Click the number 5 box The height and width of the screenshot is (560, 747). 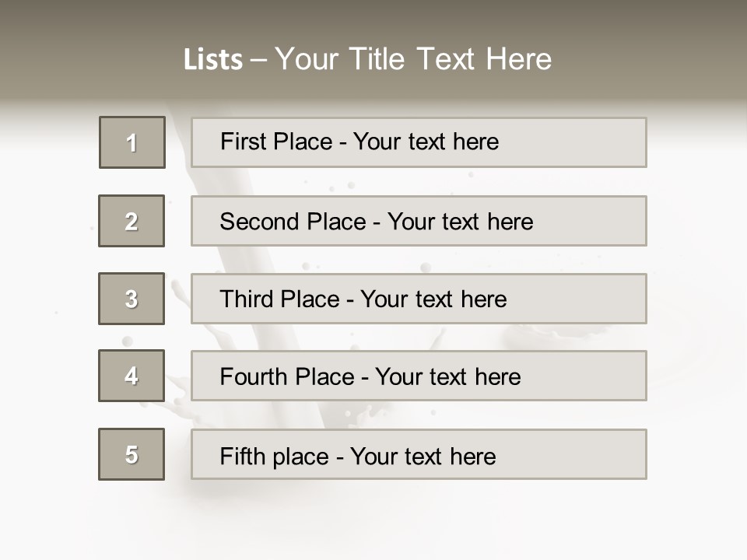[132, 454]
